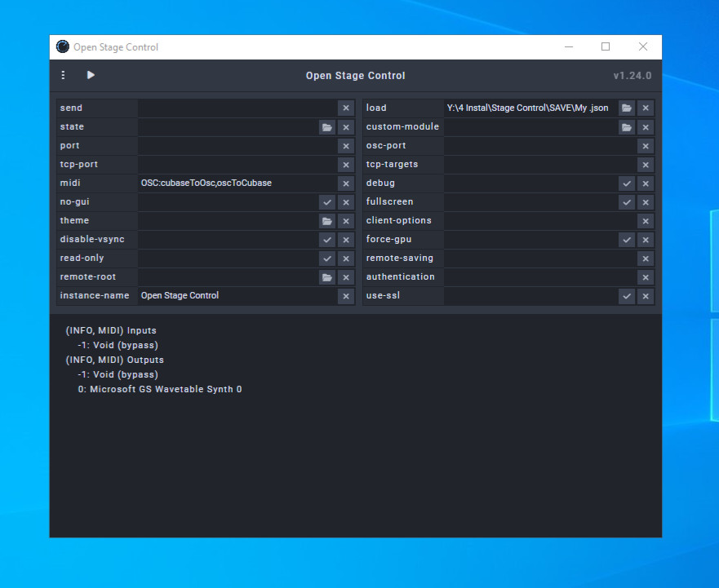Focus the authentication input field
The image size is (719, 588).
pyautogui.click(x=539, y=277)
